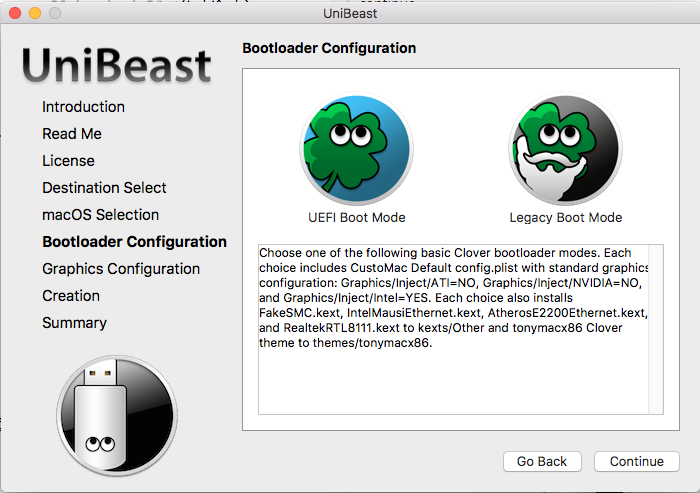
Task: Click the Legacy Boot Mode label
Action: tap(566, 217)
